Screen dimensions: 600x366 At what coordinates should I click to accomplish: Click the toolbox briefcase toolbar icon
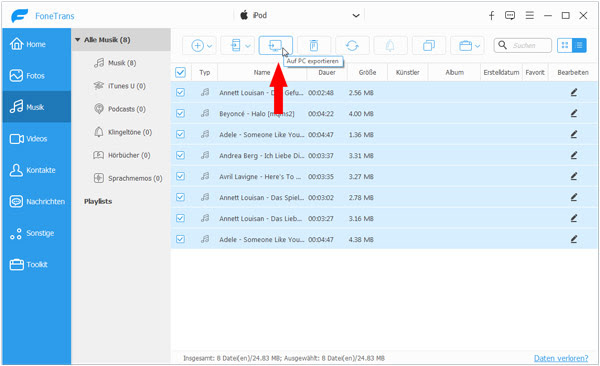[465, 46]
